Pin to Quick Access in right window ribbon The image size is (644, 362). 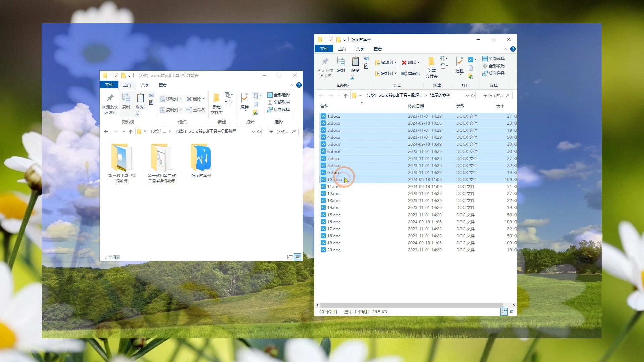click(x=325, y=68)
